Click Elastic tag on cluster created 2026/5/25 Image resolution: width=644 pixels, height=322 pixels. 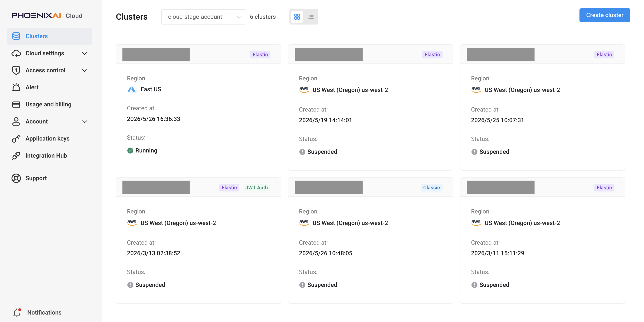(604, 54)
